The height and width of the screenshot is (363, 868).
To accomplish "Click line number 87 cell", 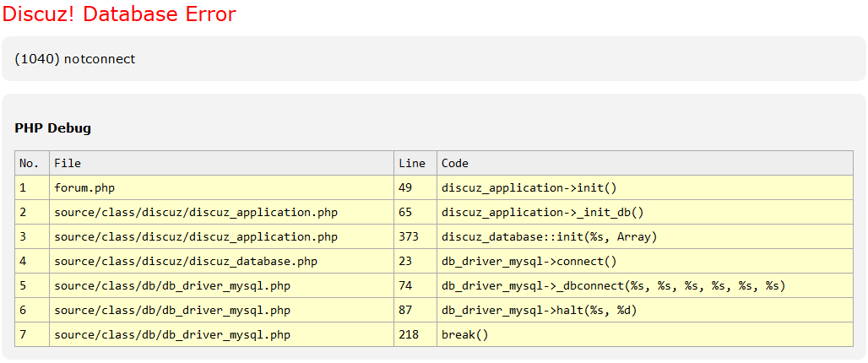I will (415, 311).
